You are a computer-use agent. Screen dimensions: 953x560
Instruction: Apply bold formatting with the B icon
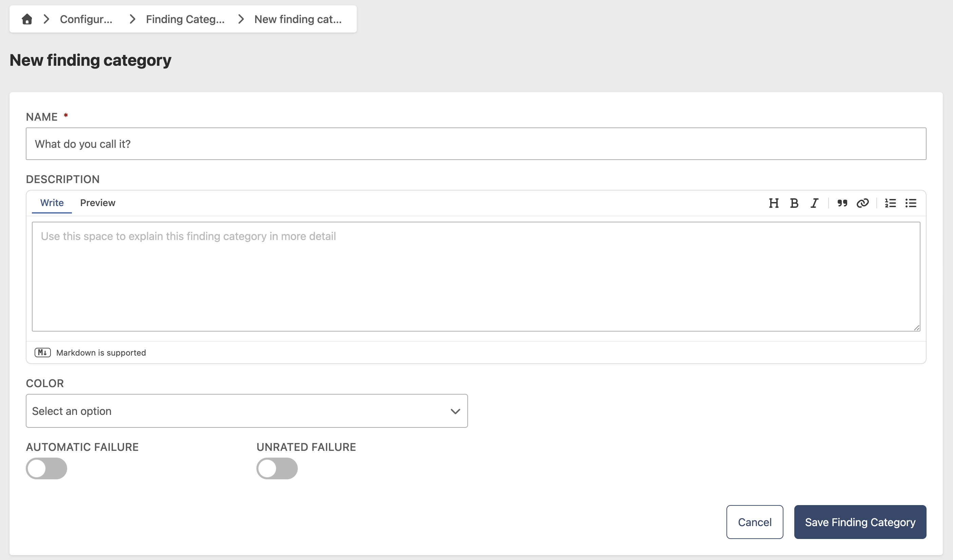tap(794, 203)
